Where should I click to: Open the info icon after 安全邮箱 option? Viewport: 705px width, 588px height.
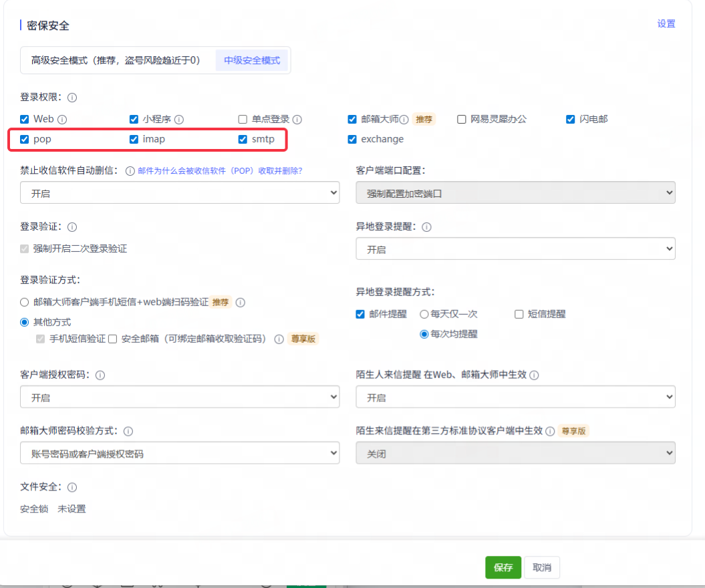(x=279, y=339)
